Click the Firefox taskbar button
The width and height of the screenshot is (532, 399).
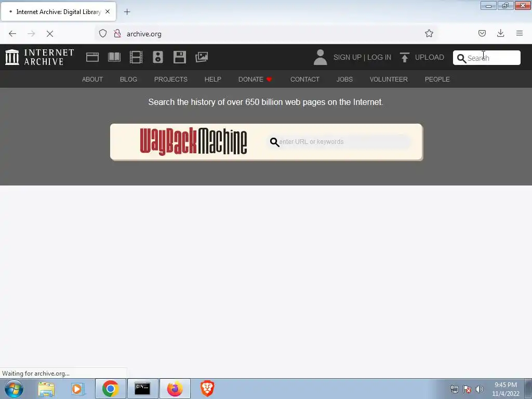click(x=175, y=389)
